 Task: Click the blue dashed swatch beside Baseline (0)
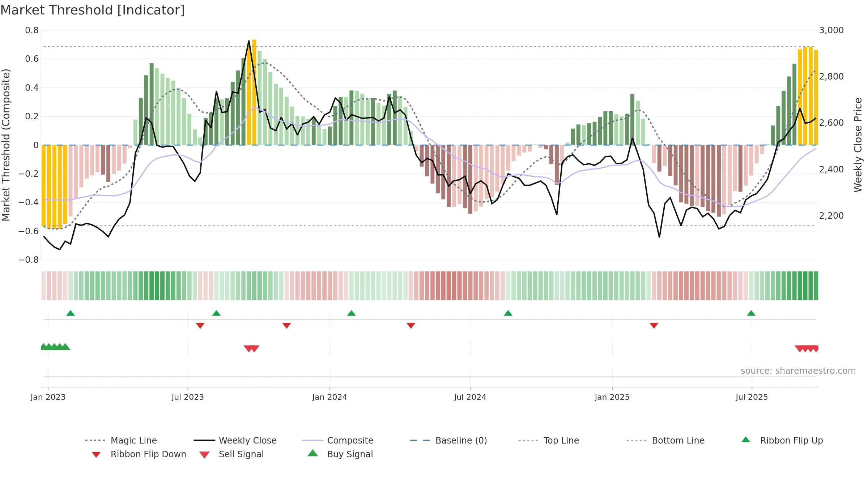click(420, 440)
